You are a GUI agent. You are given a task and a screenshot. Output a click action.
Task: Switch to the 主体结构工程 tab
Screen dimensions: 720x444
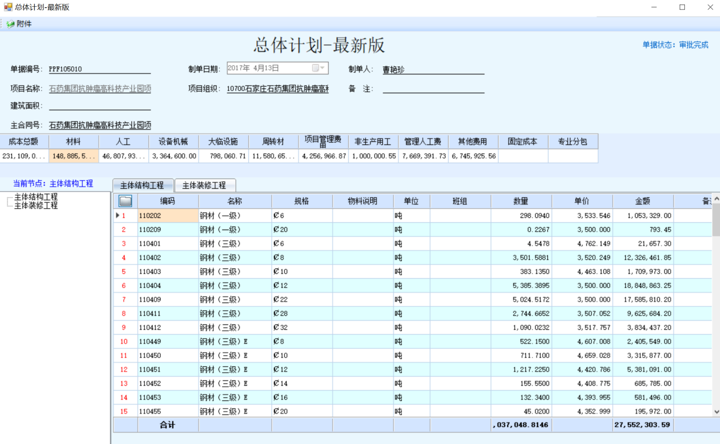coord(143,185)
